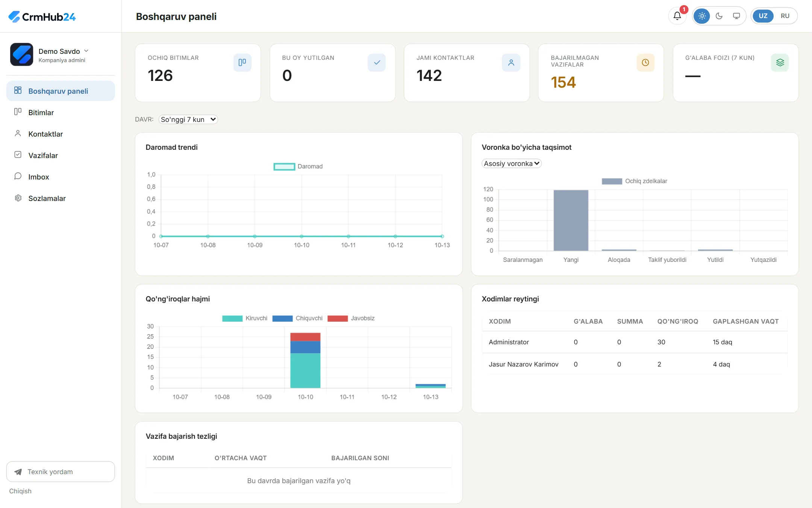This screenshot has width=812, height=508.
Task: Switch to dark theme moon icon
Action: coord(719,16)
